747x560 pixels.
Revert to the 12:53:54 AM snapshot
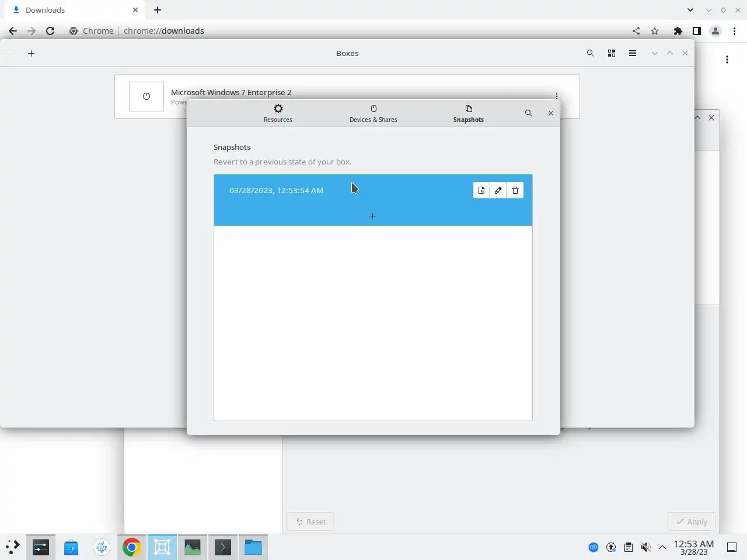(x=481, y=190)
